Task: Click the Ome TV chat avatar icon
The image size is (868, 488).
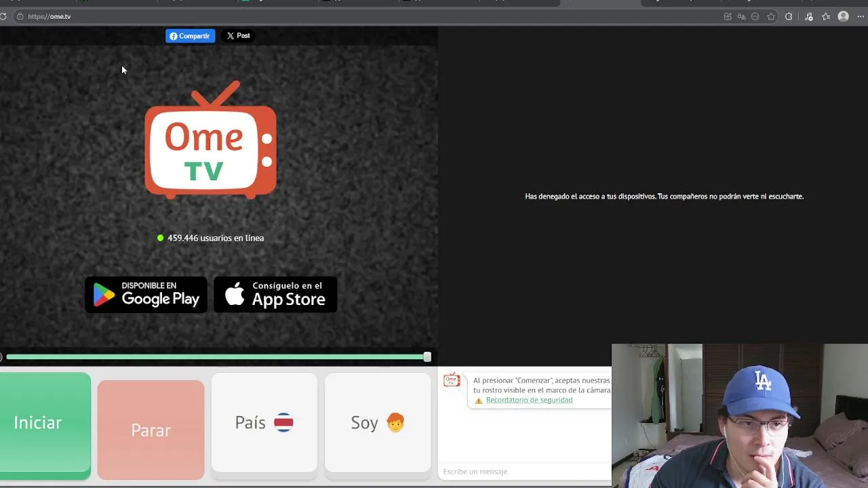Action: coord(452,380)
